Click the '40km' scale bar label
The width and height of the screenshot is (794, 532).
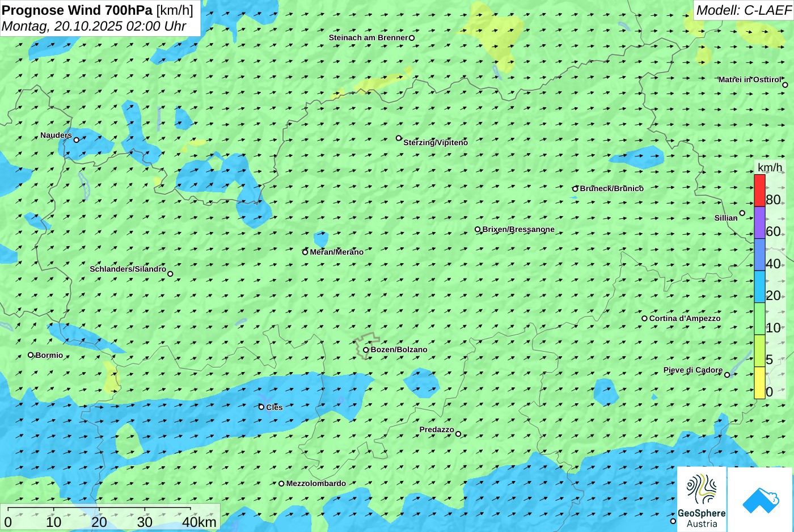coord(199,522)
